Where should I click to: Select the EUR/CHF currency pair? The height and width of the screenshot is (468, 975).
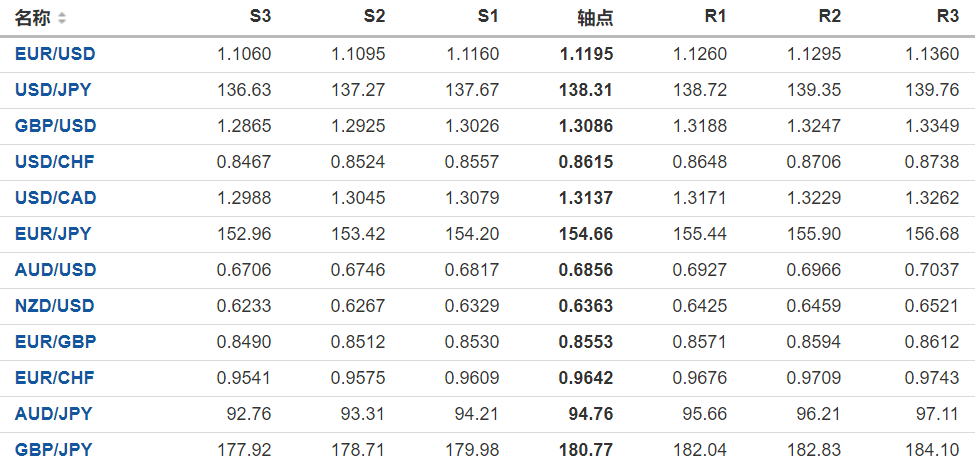[54, 378]
